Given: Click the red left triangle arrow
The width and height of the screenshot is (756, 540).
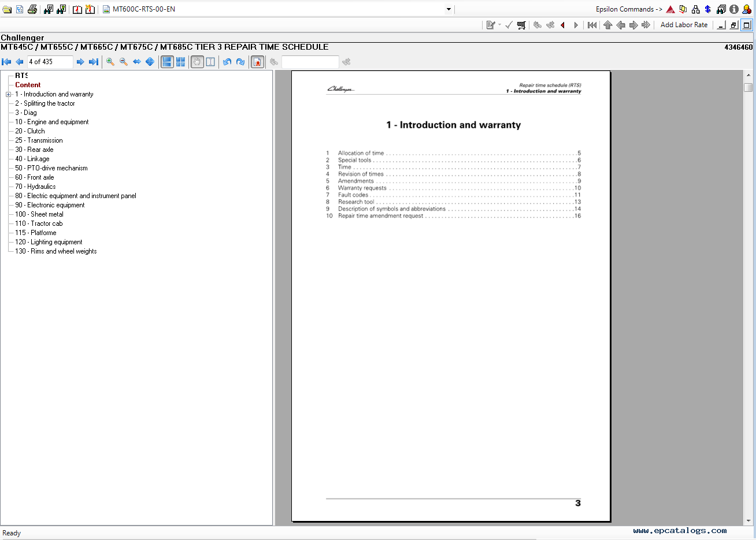Looking at the screenshot, I should click(x=563, y=25).
